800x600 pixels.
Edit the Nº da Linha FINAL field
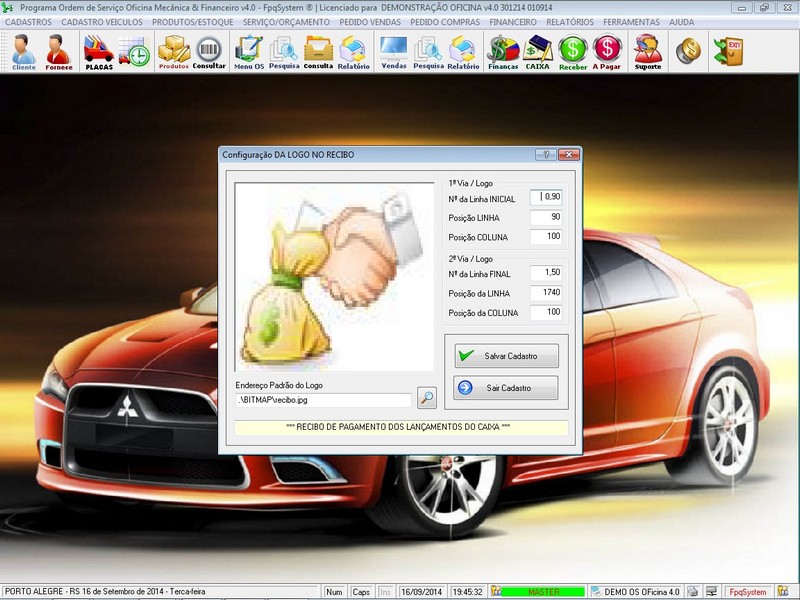546,272
